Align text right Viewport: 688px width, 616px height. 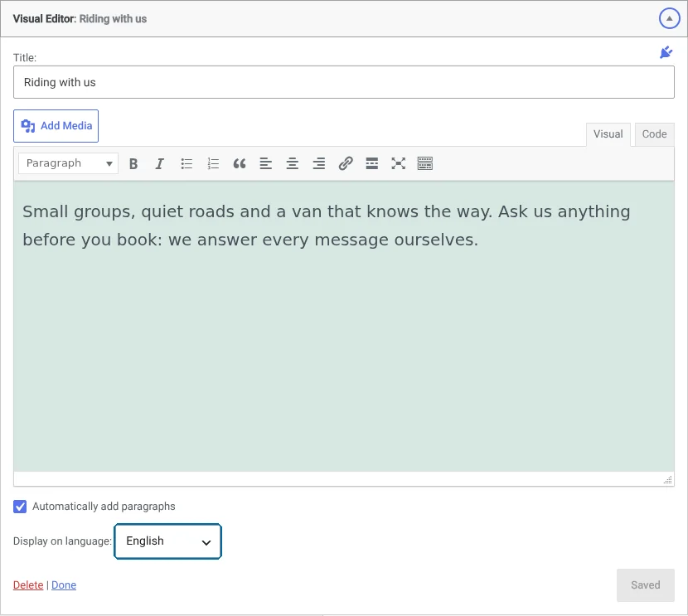(x=319, y=163)
